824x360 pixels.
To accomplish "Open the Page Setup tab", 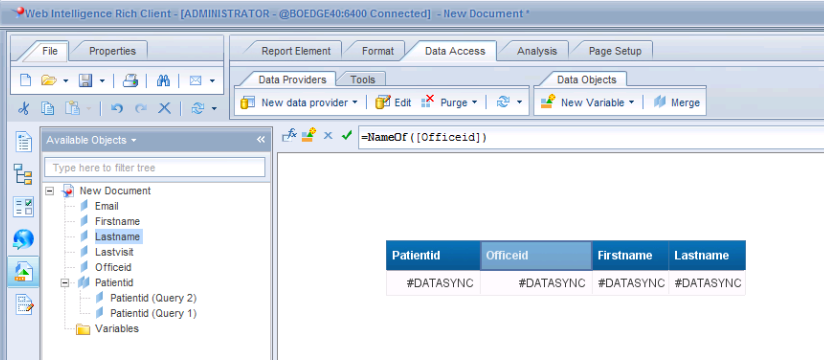I will coord(615,51).
